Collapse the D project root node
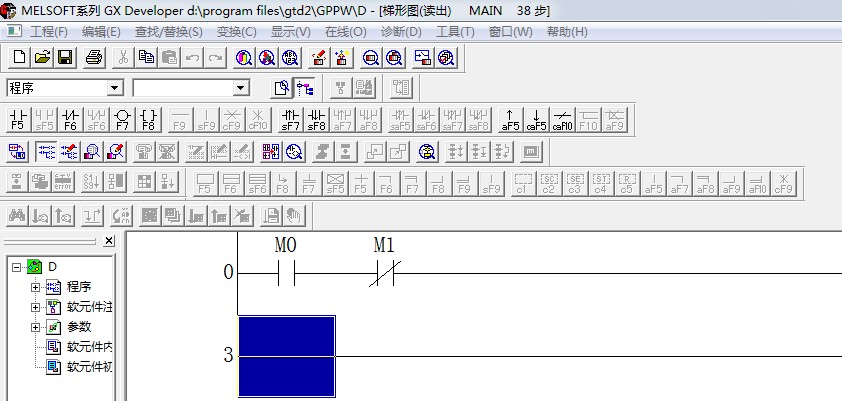This screenshot has width=842, height=401. click(x=17, y=267)
